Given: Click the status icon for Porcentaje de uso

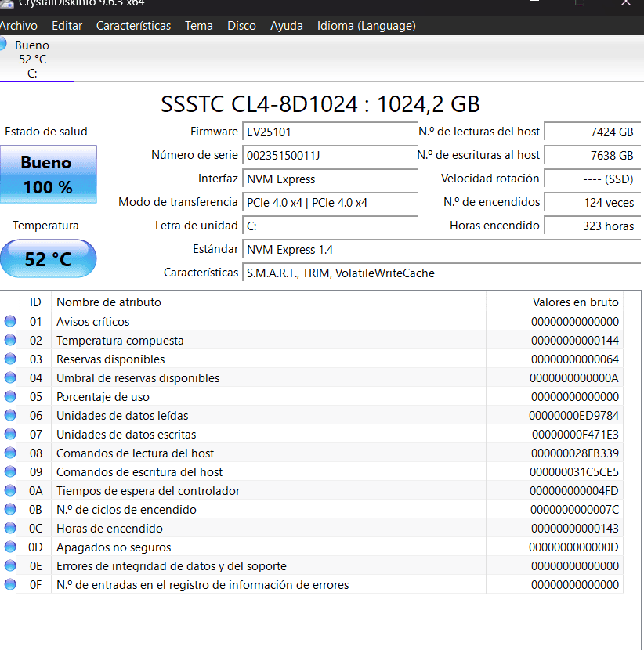Looking at the screenshot, I should 10,397.
